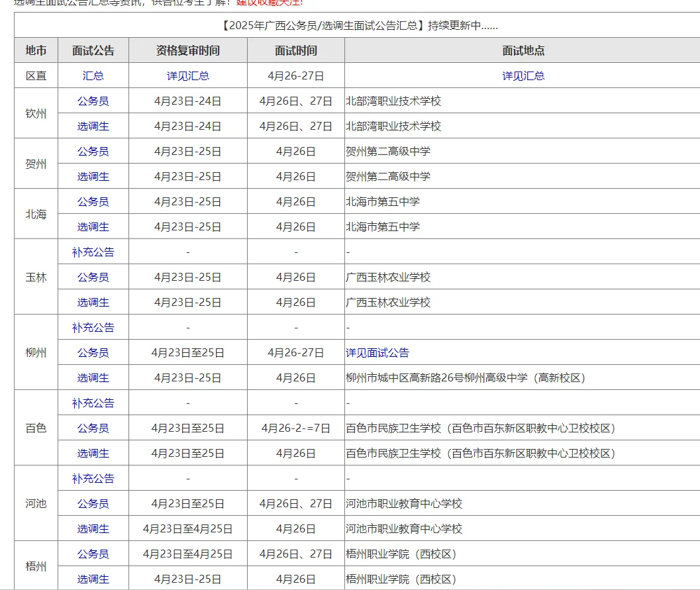Open 玉林 补充公告 link

(93, 252)
